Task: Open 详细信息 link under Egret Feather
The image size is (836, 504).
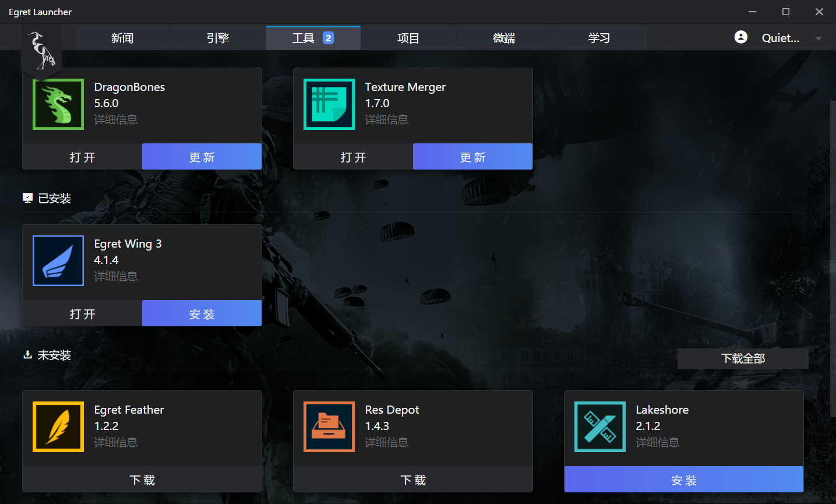Action: pos(116,443)
